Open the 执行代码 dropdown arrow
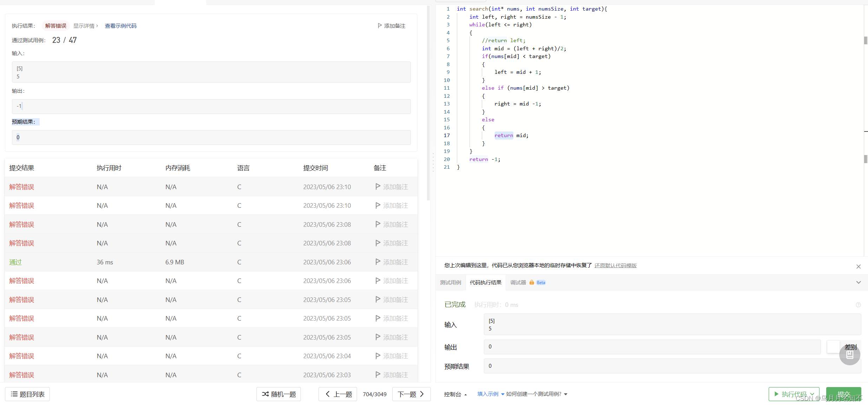This screenshot has width=868, height=405. tap(812, 394)
